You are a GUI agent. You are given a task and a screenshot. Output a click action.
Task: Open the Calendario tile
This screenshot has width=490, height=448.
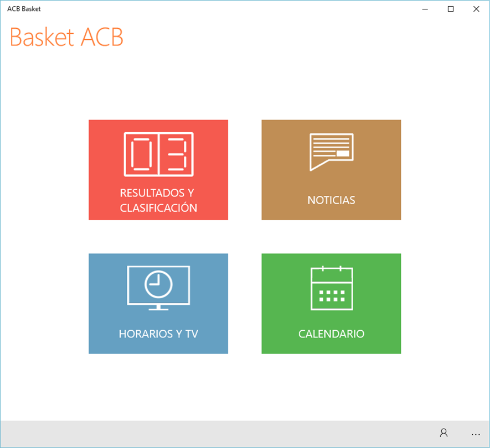click(x=331, y=304)
